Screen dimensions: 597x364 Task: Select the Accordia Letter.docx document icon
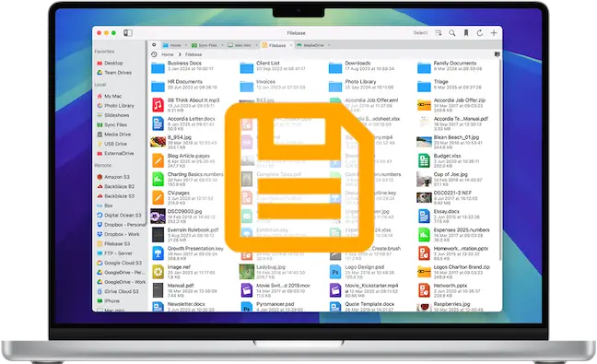158,123
